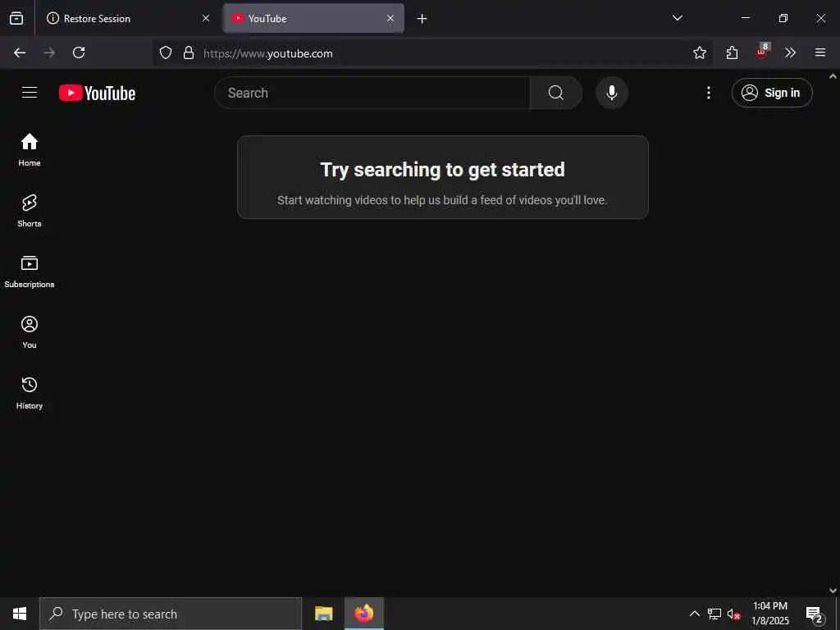Screen dimensions: 840x630
Task: Open the Windows Start menu
Action: click(x=20, y=614)
